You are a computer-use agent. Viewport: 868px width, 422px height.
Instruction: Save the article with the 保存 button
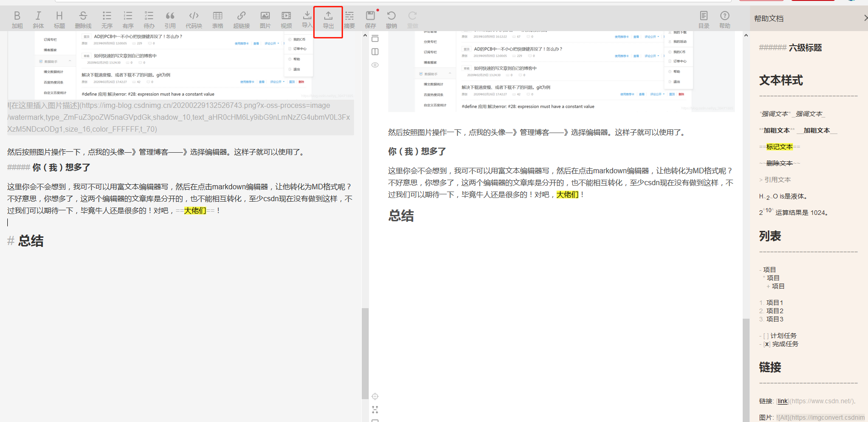coord(370,18)
